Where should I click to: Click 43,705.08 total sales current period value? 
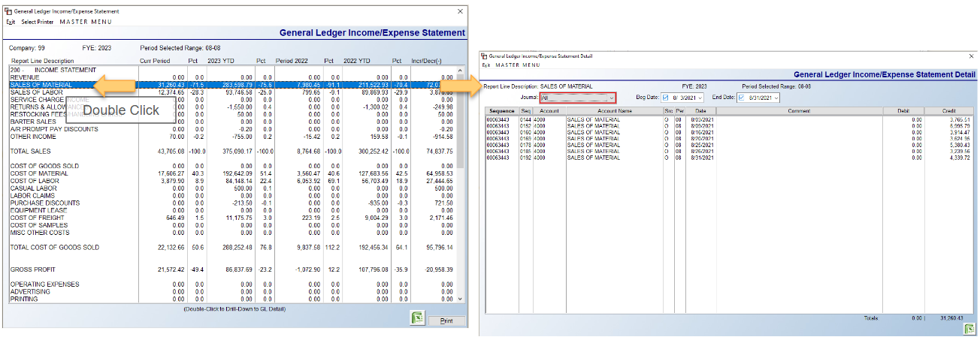point(170,151)
